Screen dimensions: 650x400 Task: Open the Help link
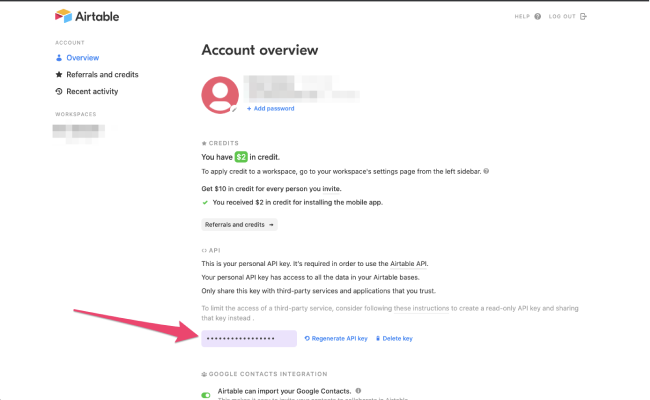(522, 17)
